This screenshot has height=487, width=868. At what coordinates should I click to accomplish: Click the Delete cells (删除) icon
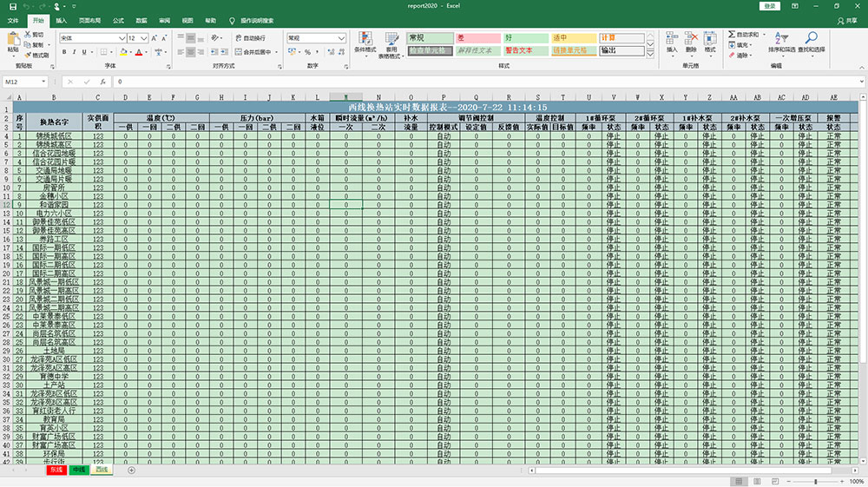tap(691, 38)
